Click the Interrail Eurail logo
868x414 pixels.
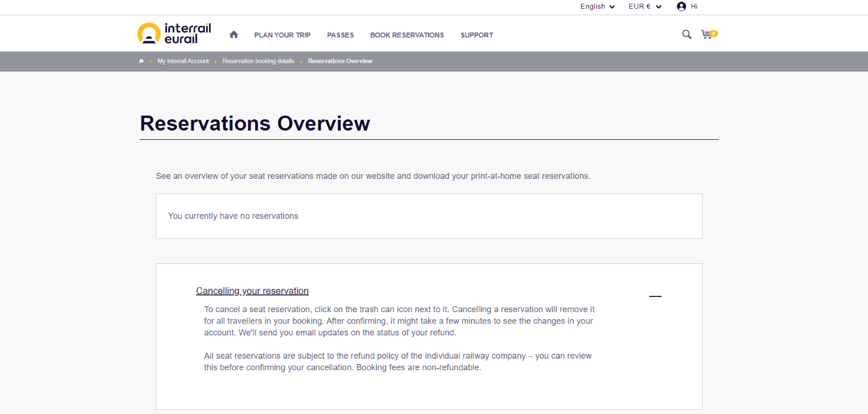point(174,34)
